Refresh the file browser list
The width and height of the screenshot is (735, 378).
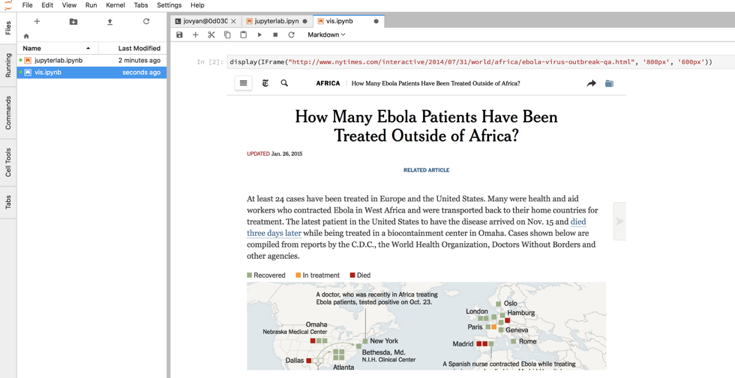point(146,21)
